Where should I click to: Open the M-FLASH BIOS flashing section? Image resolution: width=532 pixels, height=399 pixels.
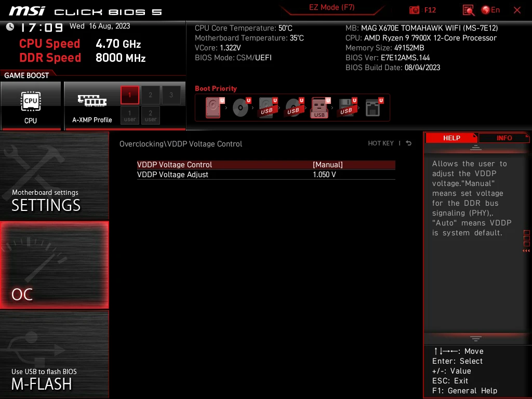[x=55, y=354]
